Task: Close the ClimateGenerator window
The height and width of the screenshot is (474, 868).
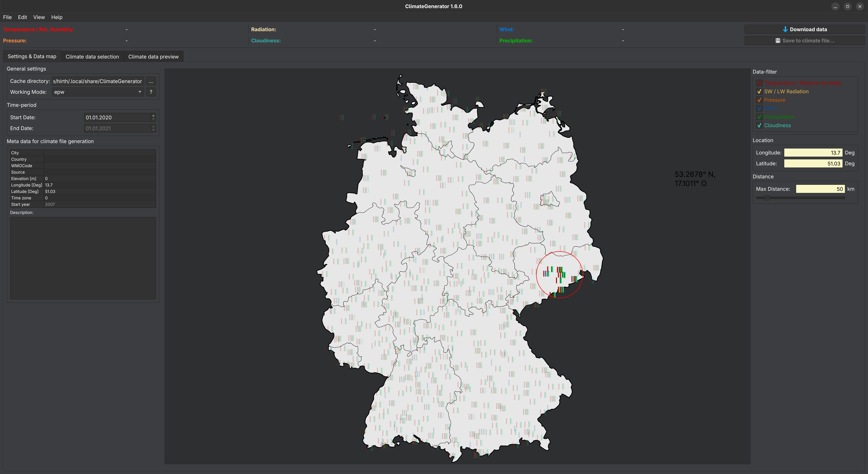Action: coord(860,6)
